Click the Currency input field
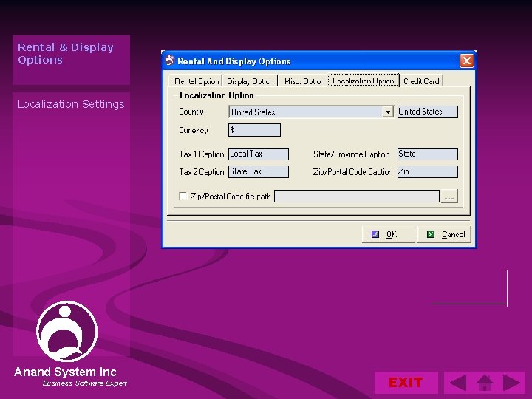532x399 pixels. pos(254,130)
